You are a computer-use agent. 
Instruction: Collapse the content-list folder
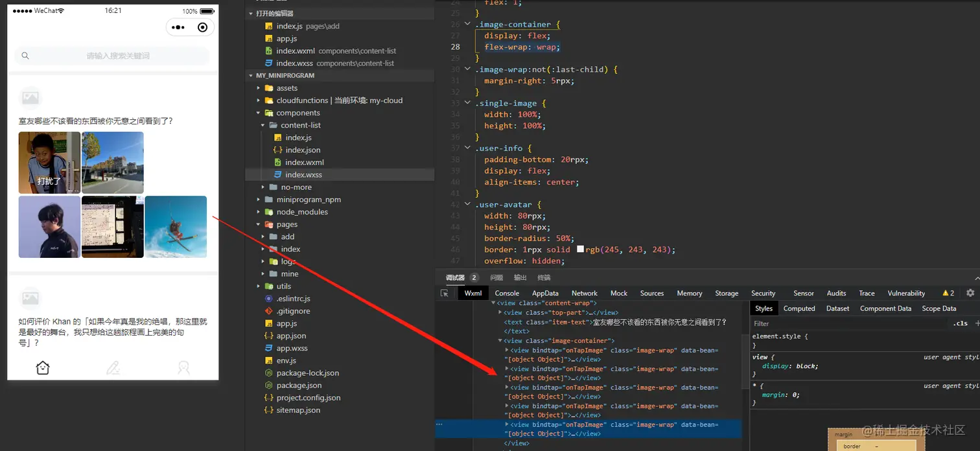click(263, 125)
